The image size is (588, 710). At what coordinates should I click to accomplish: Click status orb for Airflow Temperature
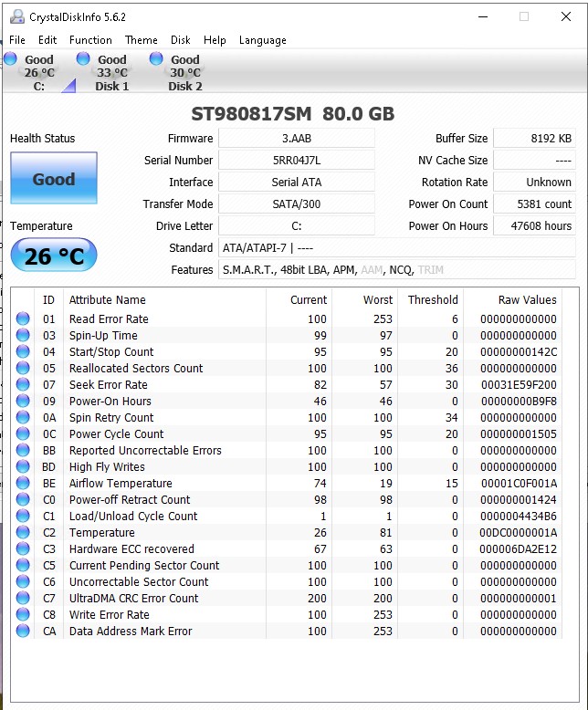coord(23,483)
